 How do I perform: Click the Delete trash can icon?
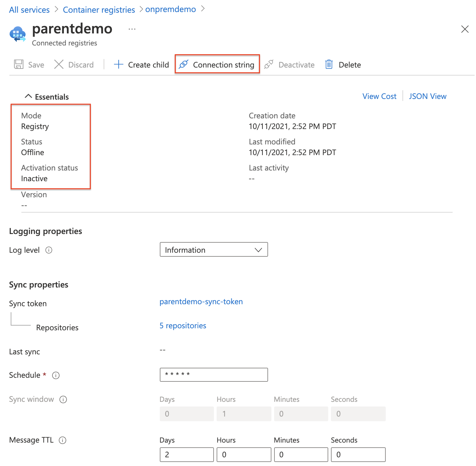click(x=329, y=64)
